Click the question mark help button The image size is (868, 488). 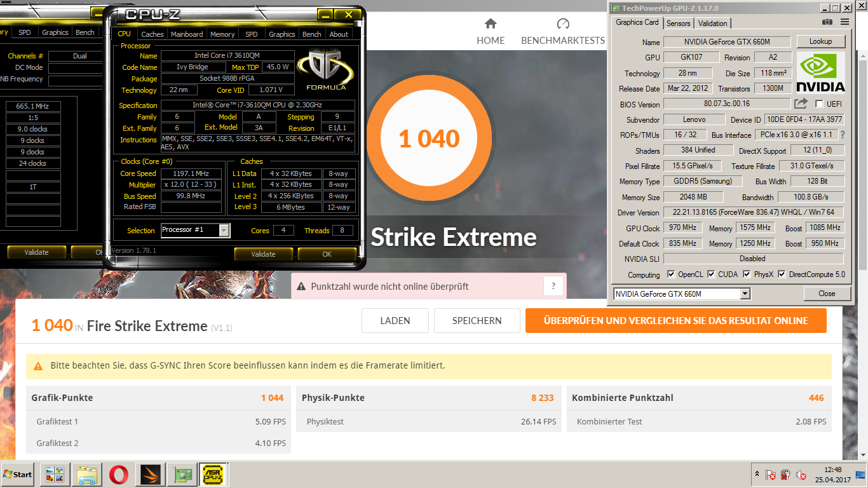tap(553, 286)
